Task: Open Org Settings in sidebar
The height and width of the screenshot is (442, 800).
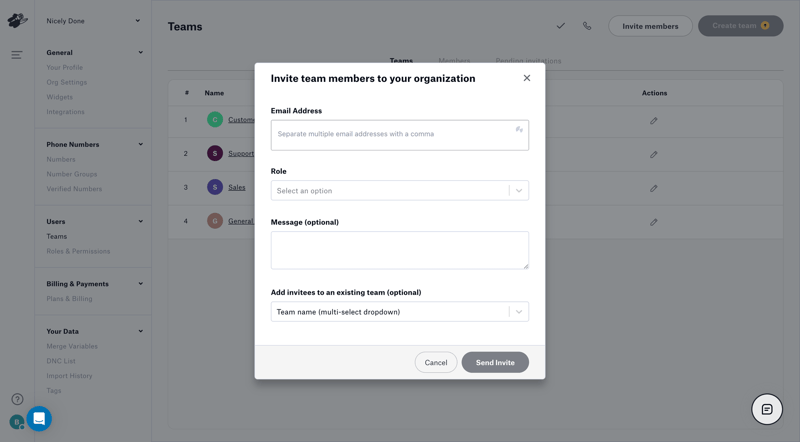Action: [x=66, y=82]
